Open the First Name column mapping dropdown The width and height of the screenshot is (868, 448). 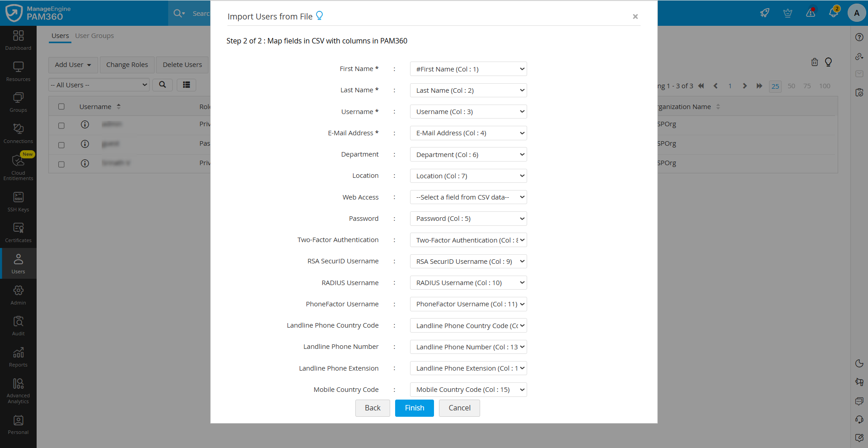coord(468,69)
